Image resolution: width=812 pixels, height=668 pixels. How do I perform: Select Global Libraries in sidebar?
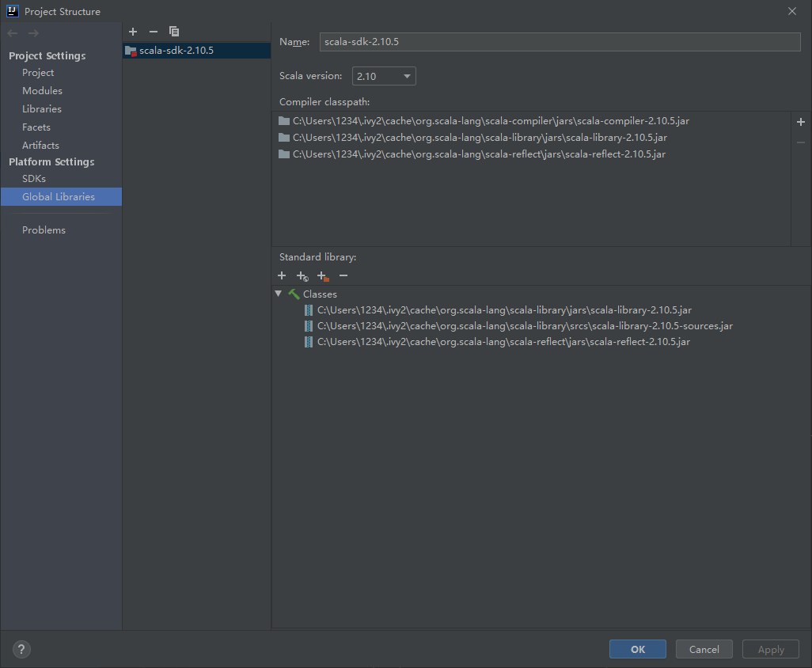click(x=61, y=197)
